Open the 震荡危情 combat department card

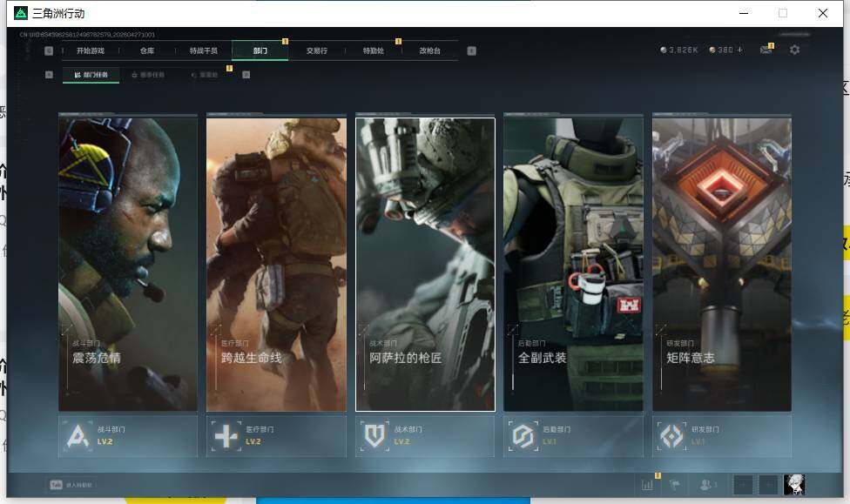tap(128, 263)
